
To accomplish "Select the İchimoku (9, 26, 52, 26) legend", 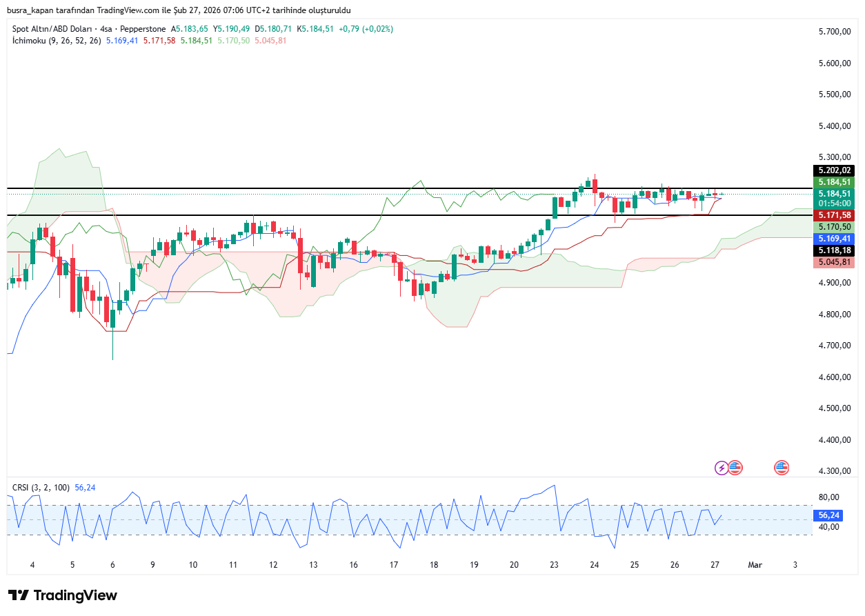I will [x=57, y=41].
